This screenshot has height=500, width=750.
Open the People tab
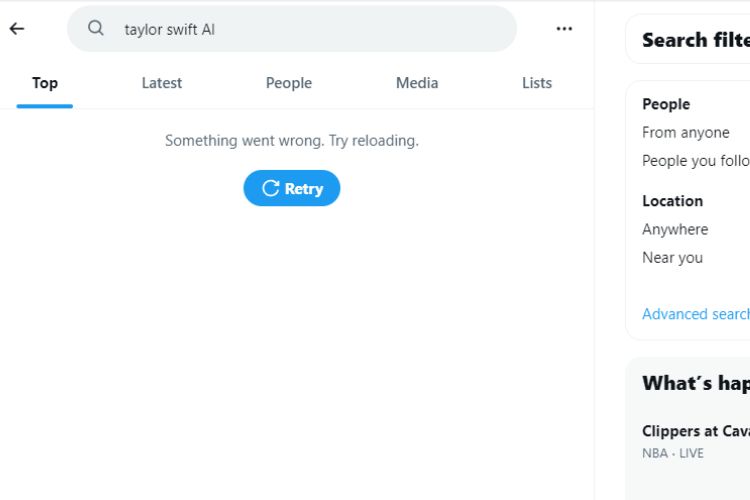coord(289,83)
